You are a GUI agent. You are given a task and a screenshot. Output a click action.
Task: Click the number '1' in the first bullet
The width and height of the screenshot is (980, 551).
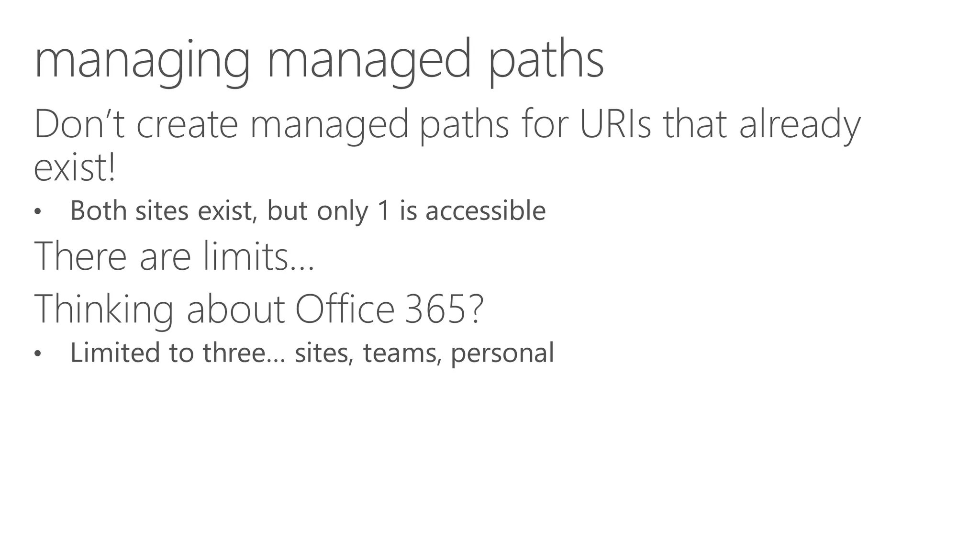[384, 210]
